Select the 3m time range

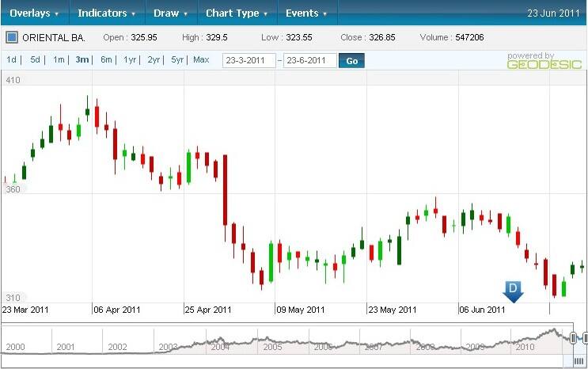click(x=82, y=60)
